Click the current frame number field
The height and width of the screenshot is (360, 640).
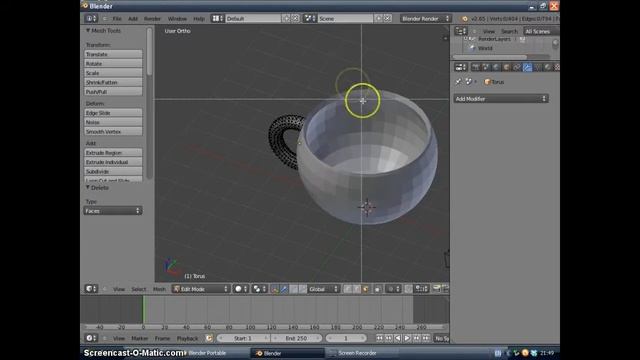coord(346,338)
